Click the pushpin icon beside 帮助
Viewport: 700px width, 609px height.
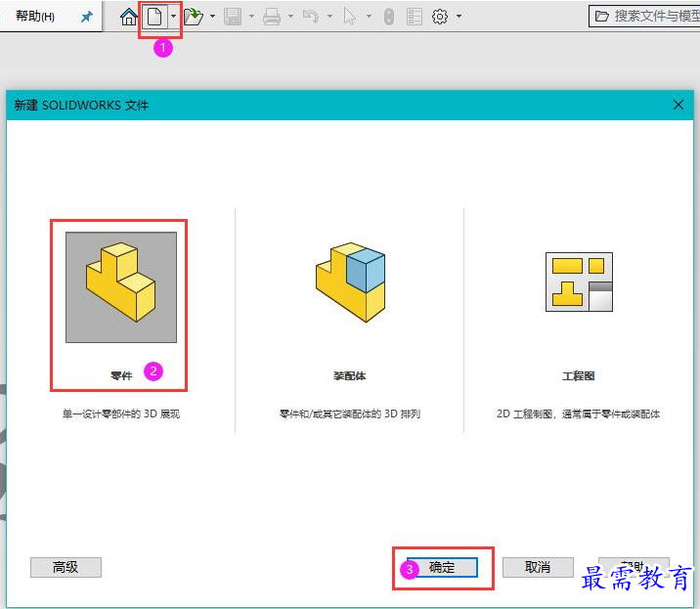point(86,17)
